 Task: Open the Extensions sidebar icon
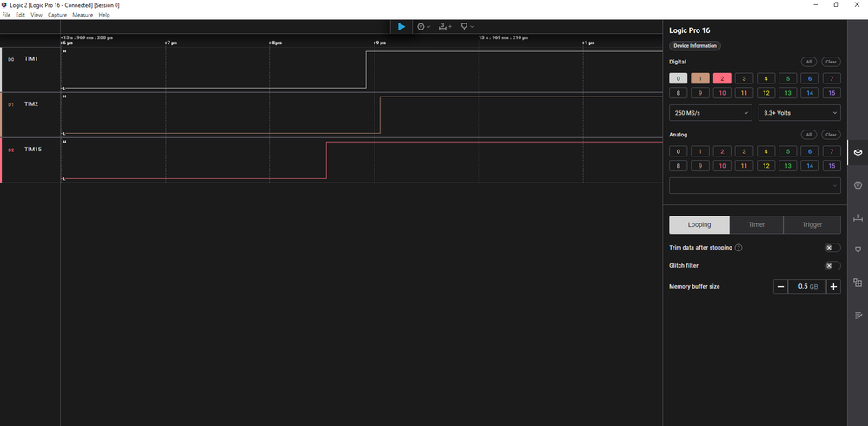858,283
